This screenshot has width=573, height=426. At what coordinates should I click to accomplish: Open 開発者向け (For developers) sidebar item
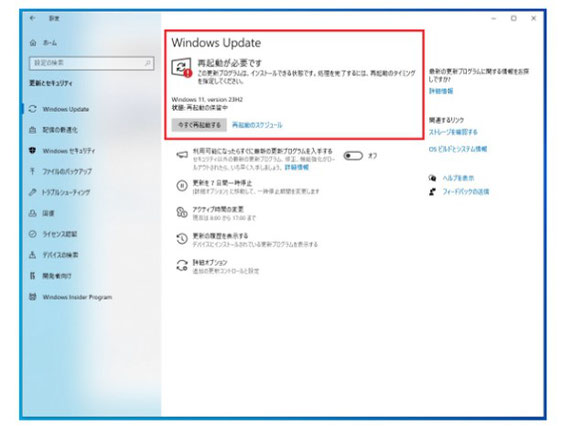click(x=57, y=276)
